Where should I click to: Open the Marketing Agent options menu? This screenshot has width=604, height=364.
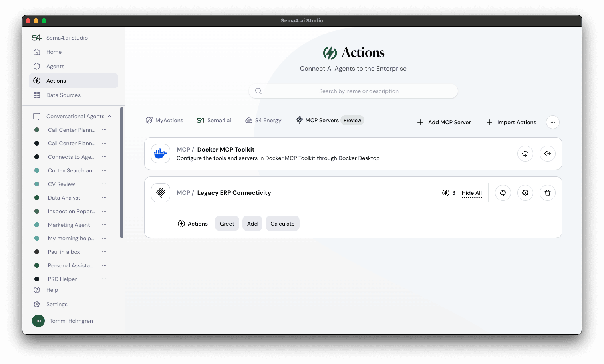[x=104, y=225]
